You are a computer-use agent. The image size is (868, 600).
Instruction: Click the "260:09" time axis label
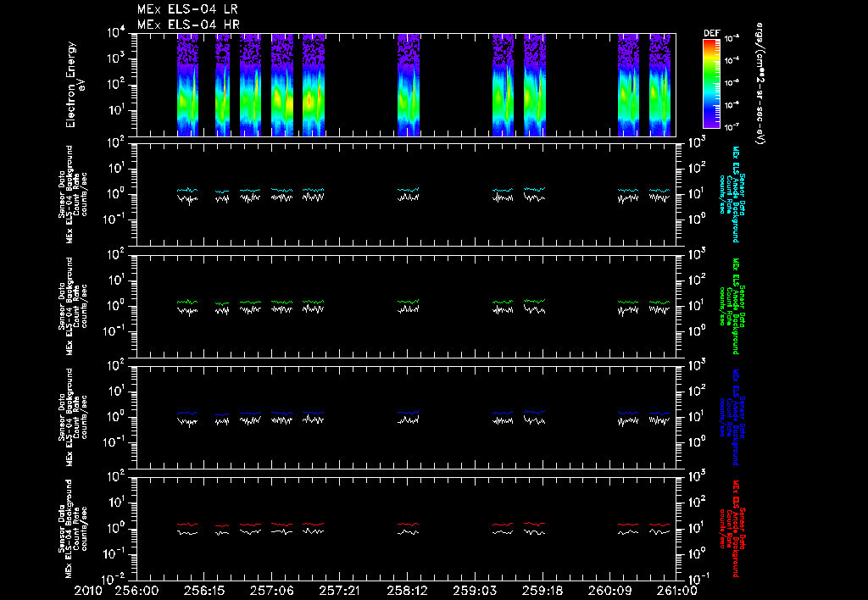pyautogui.click(x=609, y=591)
